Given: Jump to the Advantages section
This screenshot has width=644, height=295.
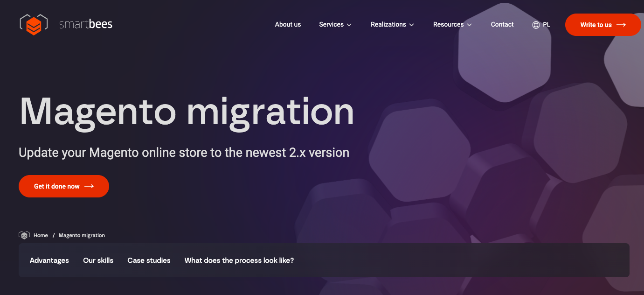Looking at the screenshot, I should [49, 260].
